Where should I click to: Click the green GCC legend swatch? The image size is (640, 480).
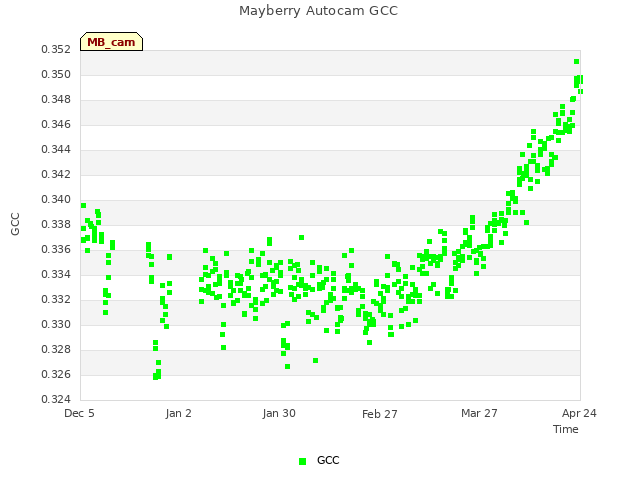click(x=302, y=461)
